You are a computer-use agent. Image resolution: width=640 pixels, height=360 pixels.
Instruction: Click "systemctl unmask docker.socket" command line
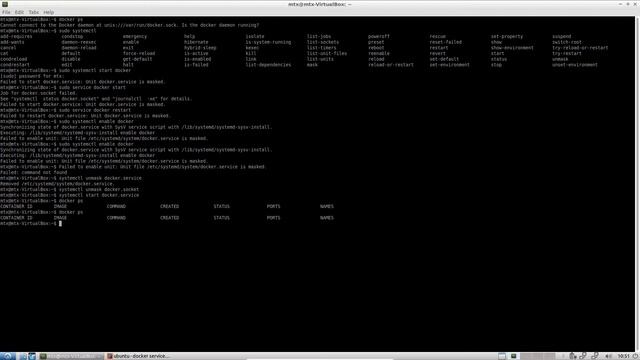[99, 189]
